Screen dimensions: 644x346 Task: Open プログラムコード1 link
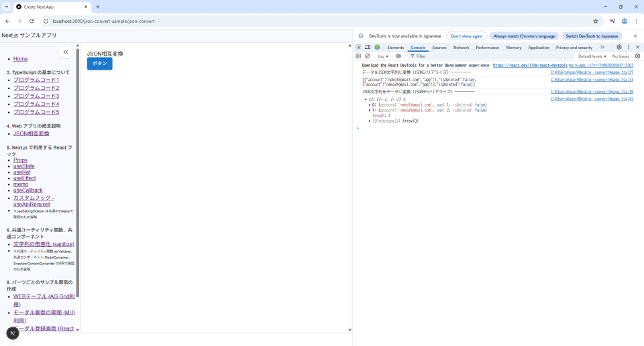(x=36, y=80)
